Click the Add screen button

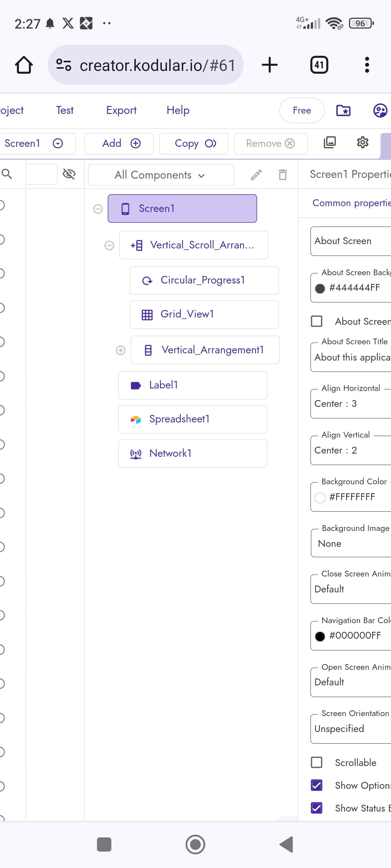tap(119, 144)
